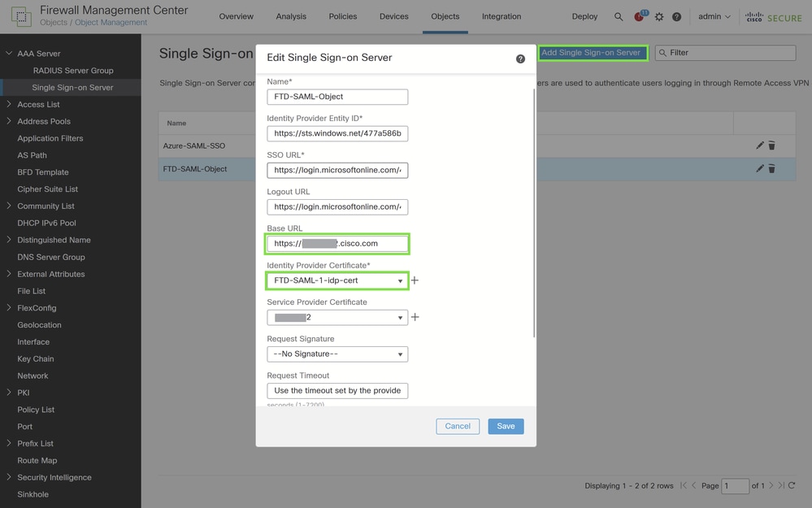Viewport: 812px width, 508px height.
Task: Click the dialog vertical scrollbar
Action: click(x=534, y=213)
